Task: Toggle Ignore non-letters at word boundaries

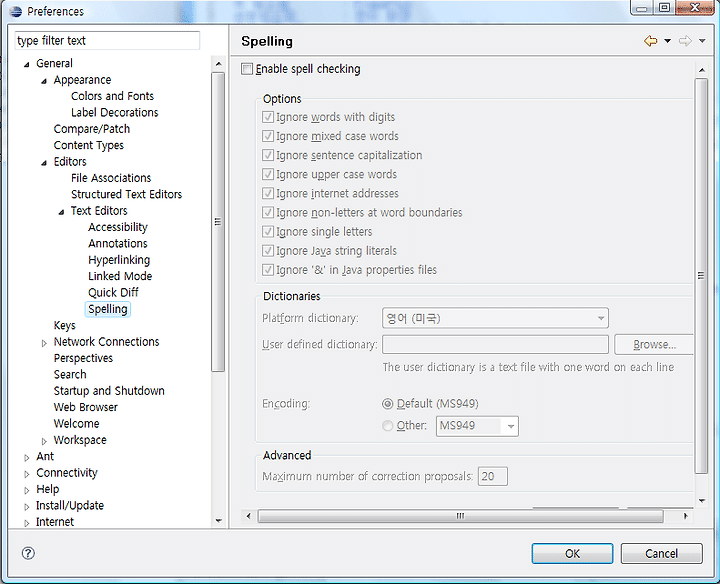Action: (268, 213)
